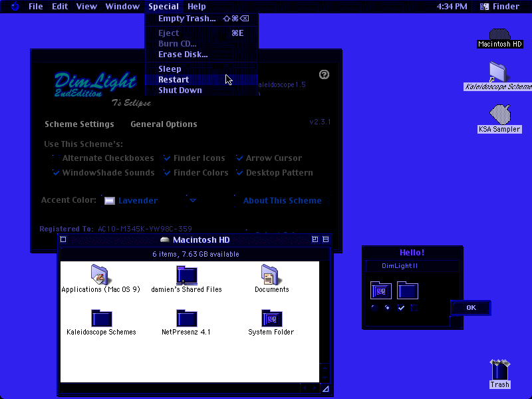Click the drive proxy icon in Macintosh HD title bar
Screen dimensions: 532x399
164,239
